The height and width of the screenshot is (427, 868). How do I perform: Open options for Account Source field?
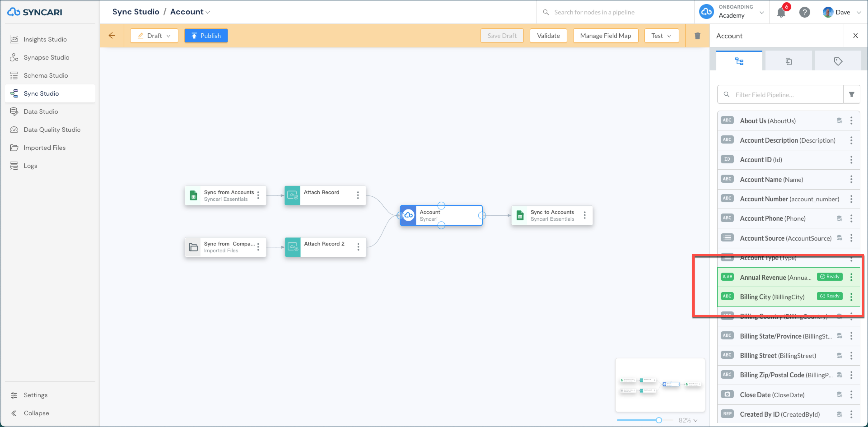pos(851,238)
